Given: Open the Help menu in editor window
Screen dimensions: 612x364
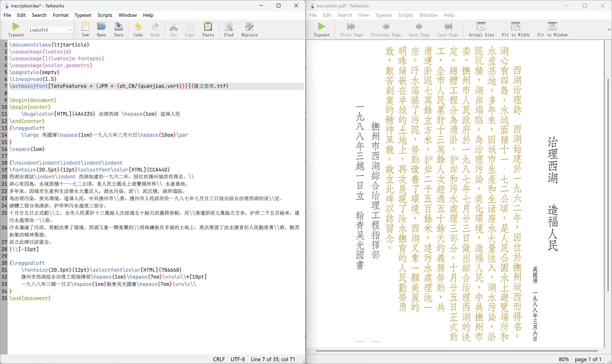Looking at the screenshot, I should pyautogui.click(x=148, y=15).
